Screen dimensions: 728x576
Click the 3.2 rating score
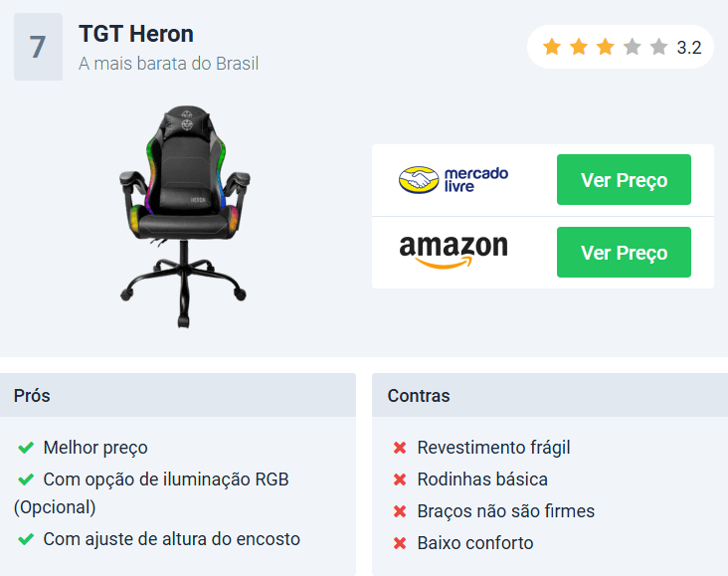point(689,48)
